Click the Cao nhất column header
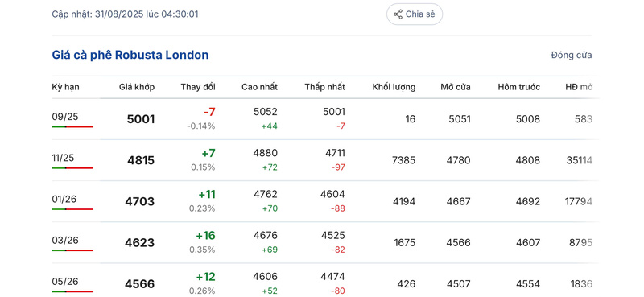The height and width of the screenshot is (297, 644). [x=259, y=87]
